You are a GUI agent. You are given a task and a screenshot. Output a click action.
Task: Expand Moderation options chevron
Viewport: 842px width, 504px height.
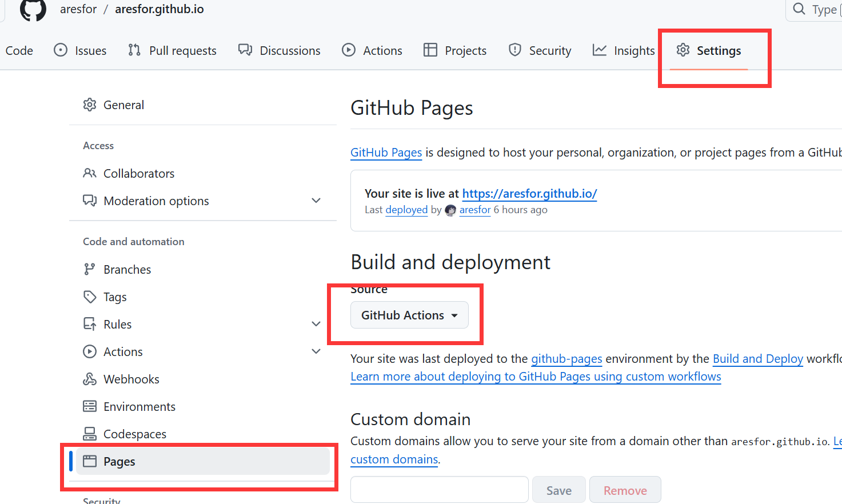coord(316,201)
